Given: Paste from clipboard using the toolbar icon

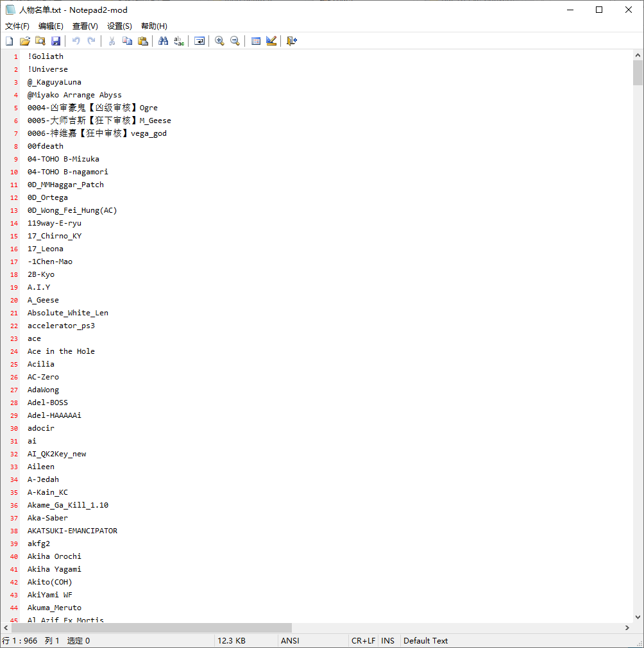Looking at the screenshot, I should coord(143,41).
